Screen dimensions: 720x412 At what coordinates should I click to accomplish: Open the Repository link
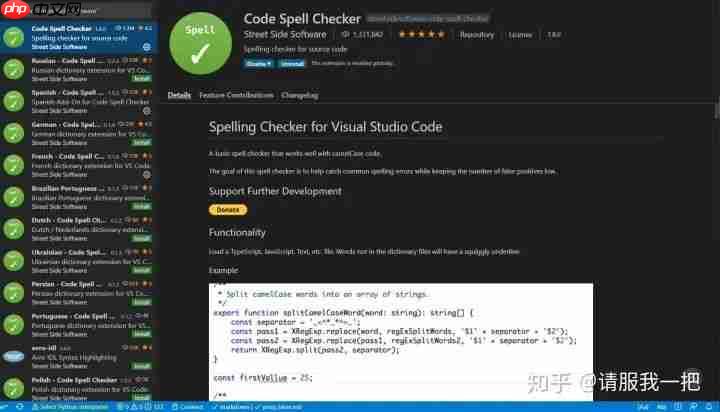click(x=477, y=35)
